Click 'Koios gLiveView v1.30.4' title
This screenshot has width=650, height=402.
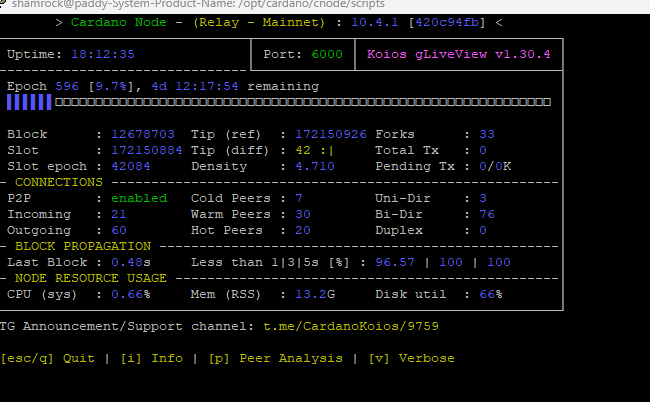[x=458, y=54]
